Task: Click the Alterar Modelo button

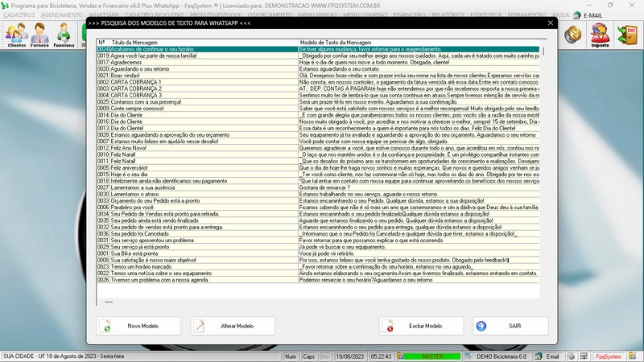Action: tap(233, 326)
